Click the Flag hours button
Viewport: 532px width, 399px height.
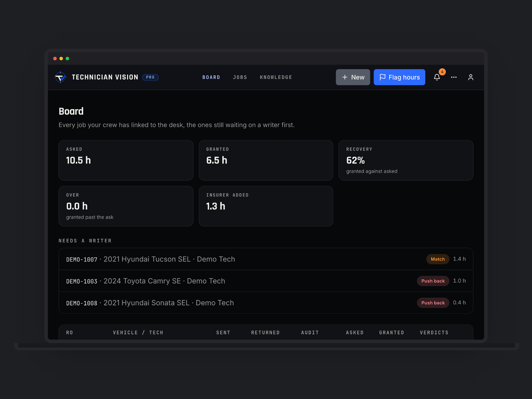tap(399, 77)
